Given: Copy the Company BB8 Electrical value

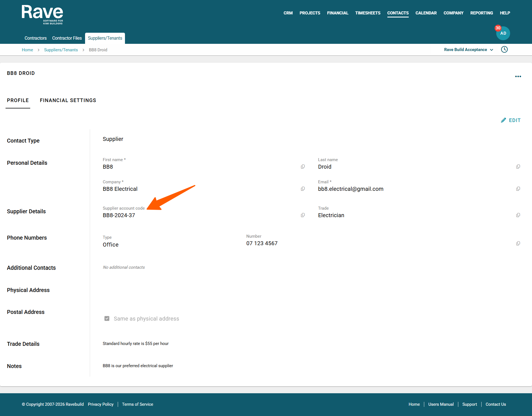Looking at the screenshot, I should pyautogui.click(x=303, y=189).
